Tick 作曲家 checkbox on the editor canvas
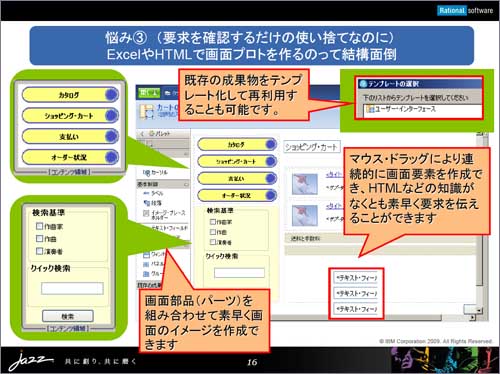The width and height of the screenshot is (500, 374). tap(213, 222)
